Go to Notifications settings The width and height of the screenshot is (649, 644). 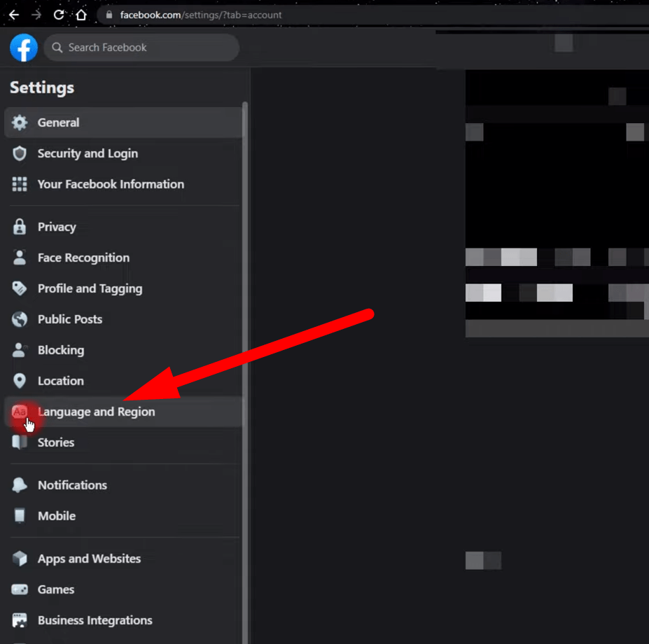pyautogui.click(x=123, y=485)
